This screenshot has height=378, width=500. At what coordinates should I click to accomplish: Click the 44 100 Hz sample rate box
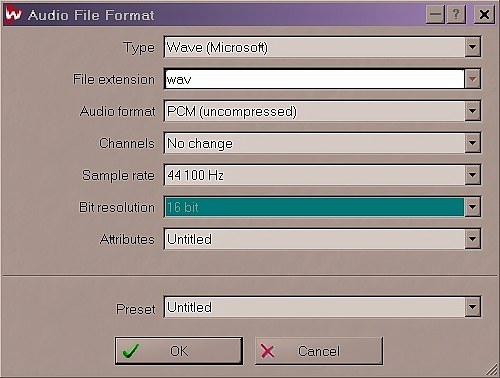314,175
